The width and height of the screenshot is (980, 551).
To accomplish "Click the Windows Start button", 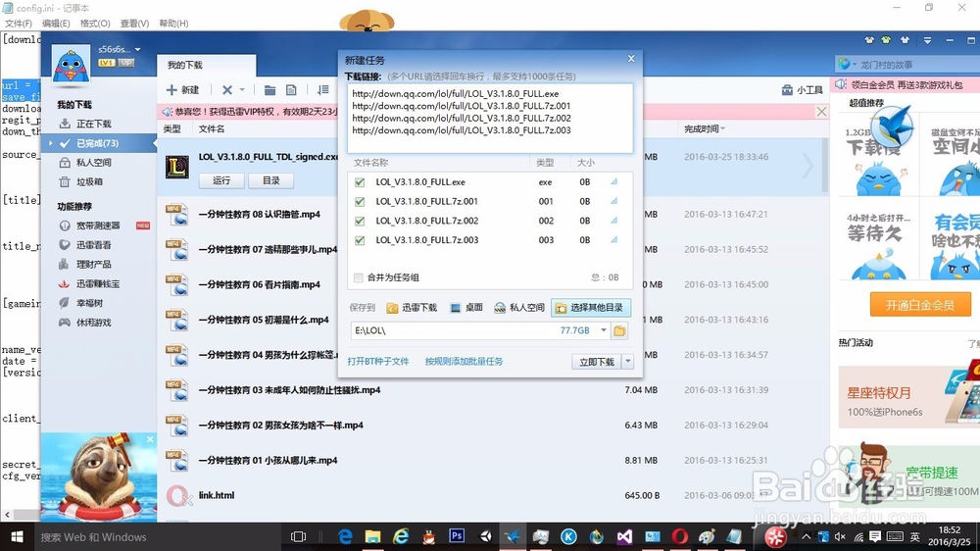I will [x=18, y=536].
